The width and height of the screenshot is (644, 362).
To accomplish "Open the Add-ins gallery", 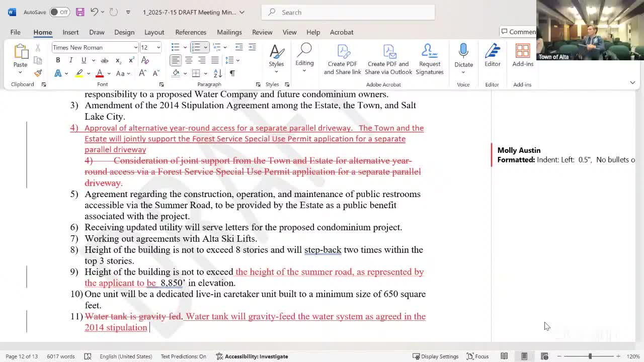I will pos(522,56).
